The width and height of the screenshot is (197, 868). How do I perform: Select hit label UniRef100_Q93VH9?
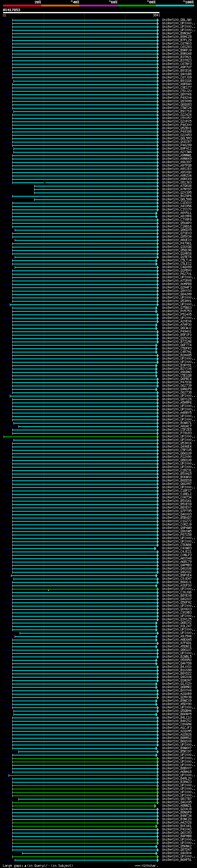click(x=177, y=101)
